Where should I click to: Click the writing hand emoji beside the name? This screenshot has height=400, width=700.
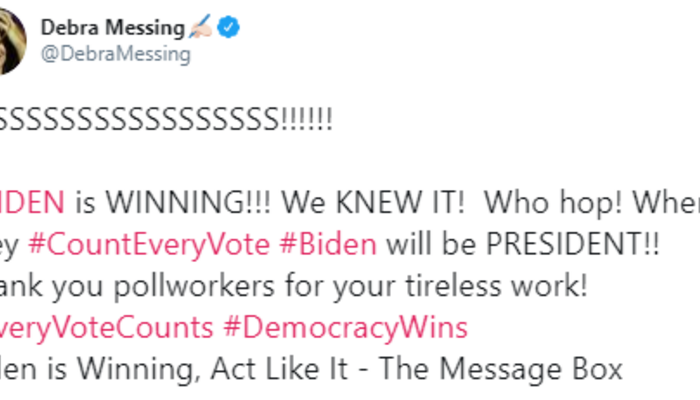tap(203, 29)
